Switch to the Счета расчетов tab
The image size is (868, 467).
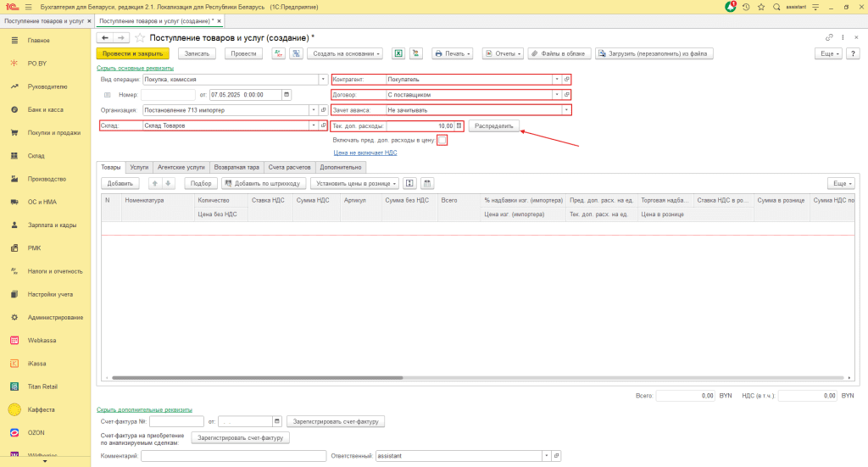(290, 167)
